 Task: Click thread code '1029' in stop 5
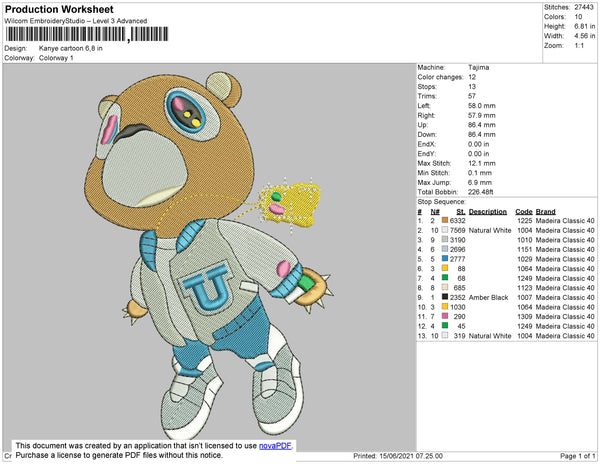[525, 259]
